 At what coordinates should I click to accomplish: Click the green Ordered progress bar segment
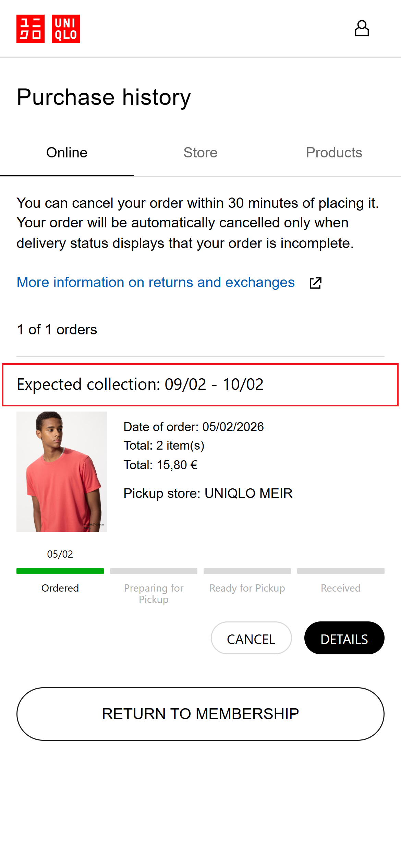(60, 571)
